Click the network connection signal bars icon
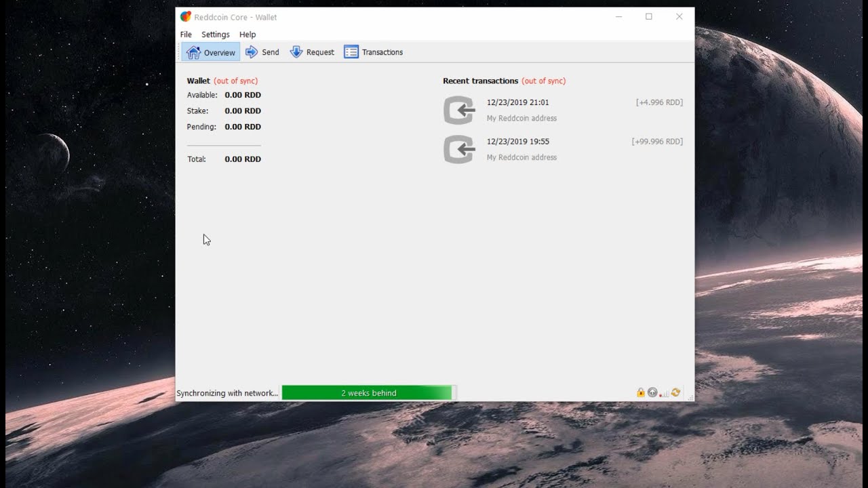 point(664,392)
